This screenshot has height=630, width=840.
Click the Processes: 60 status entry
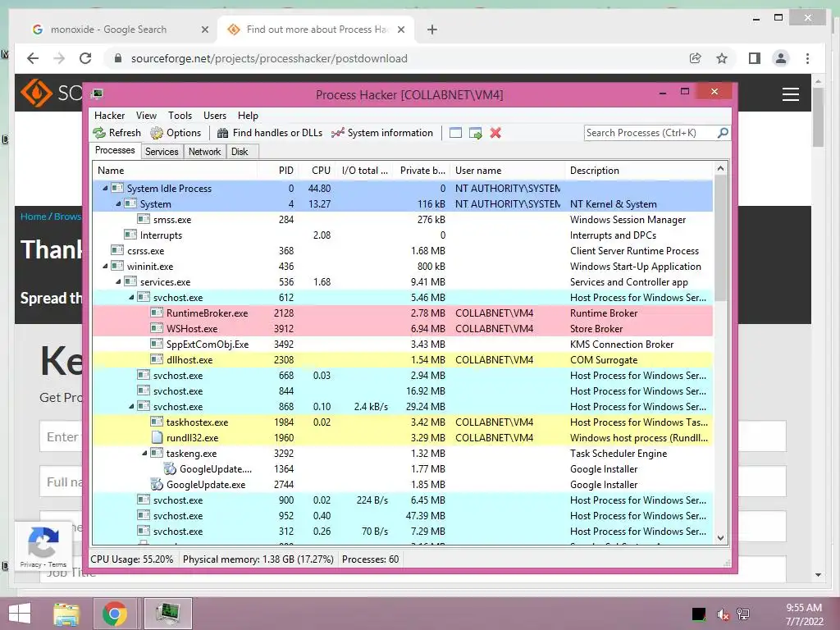point(370,559)
